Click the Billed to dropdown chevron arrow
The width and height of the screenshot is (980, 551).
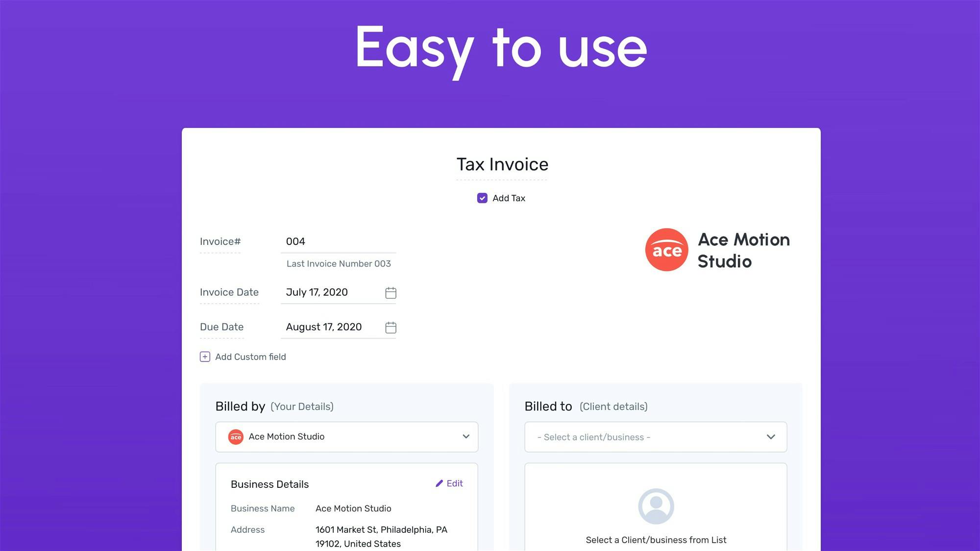770,437
